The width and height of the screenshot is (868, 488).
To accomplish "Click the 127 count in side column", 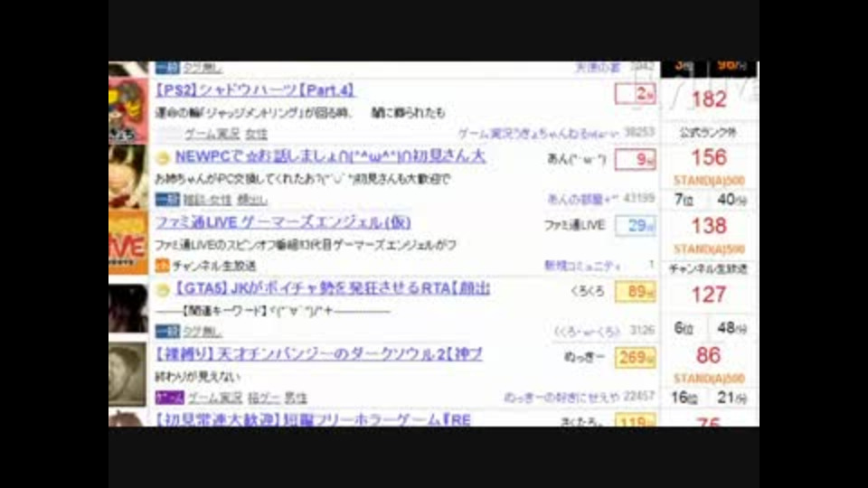I will tap(709, 295).
